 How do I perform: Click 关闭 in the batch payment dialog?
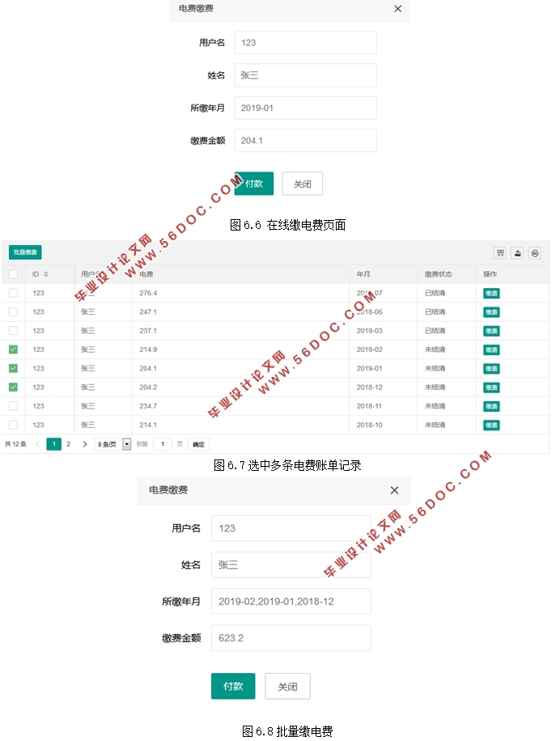point(287,686)
